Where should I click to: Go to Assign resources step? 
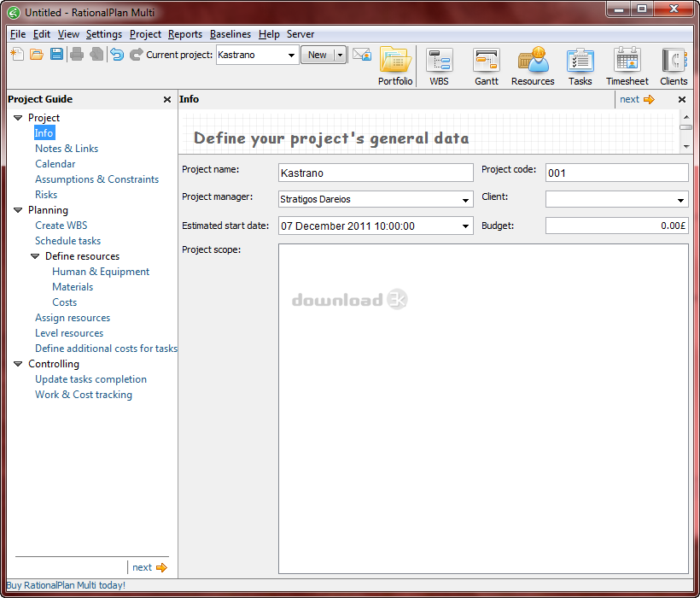pyautogui.click(x=73, y=318)
